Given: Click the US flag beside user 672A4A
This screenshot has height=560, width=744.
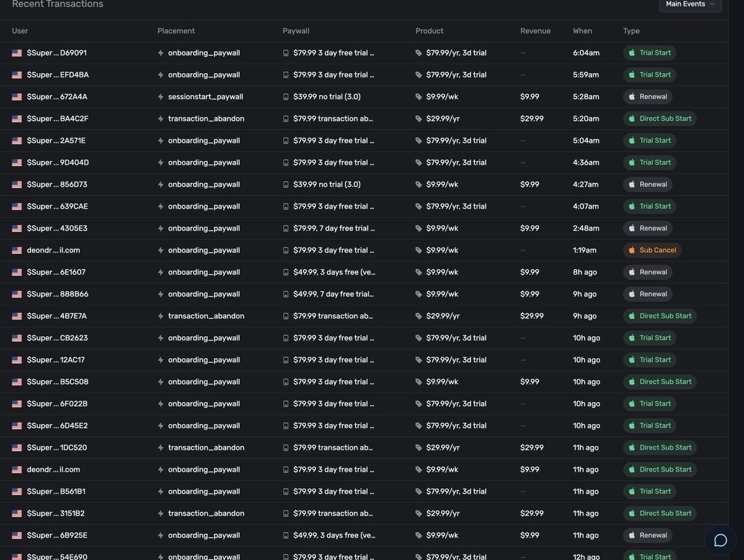Looking at the screenshot, I should coord(17,97).
